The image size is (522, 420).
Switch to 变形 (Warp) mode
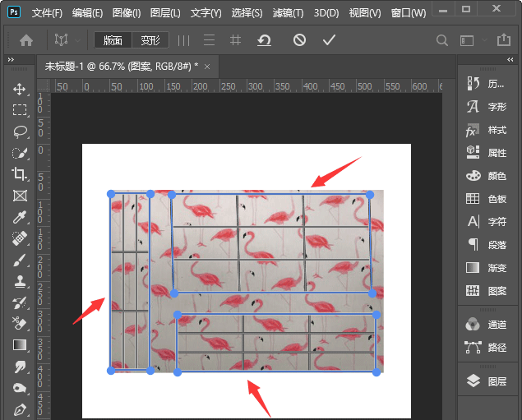point(150,40)
